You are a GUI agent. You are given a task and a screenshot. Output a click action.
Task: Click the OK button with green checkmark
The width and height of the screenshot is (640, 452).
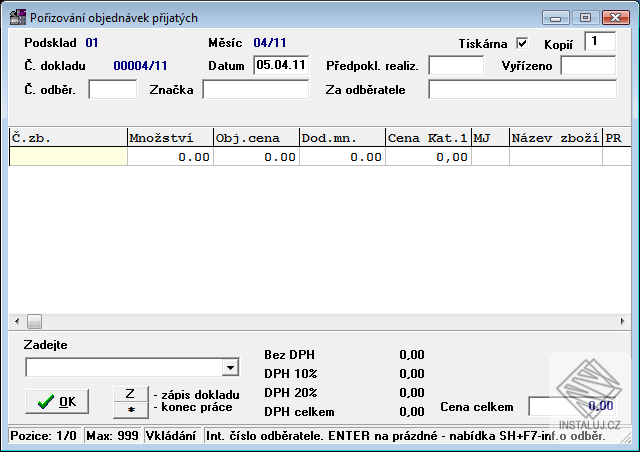pos(57,402)
